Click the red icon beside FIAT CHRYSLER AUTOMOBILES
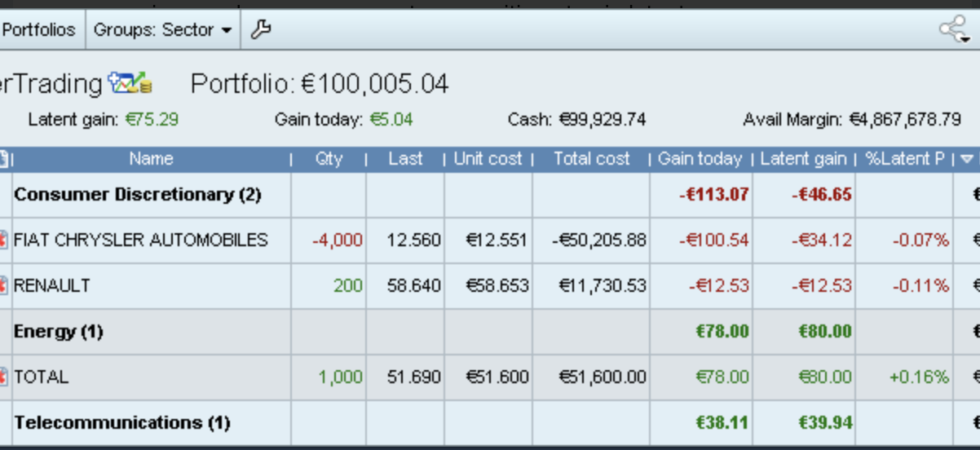 click(x=4, y=240)
